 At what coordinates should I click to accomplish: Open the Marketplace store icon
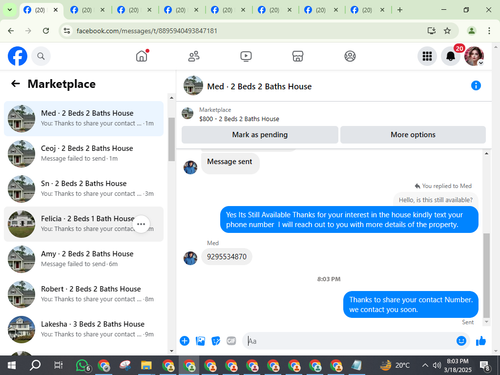click(298, 56)
